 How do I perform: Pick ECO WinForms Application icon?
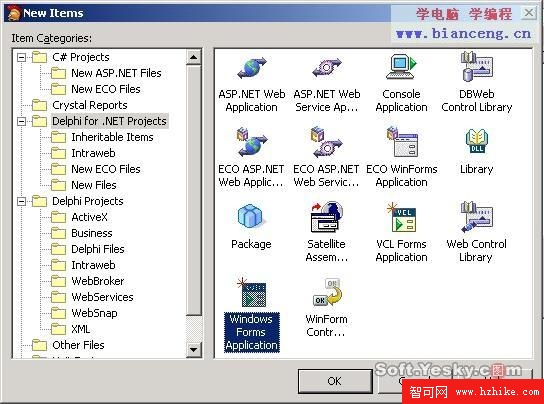click(402, 142)
